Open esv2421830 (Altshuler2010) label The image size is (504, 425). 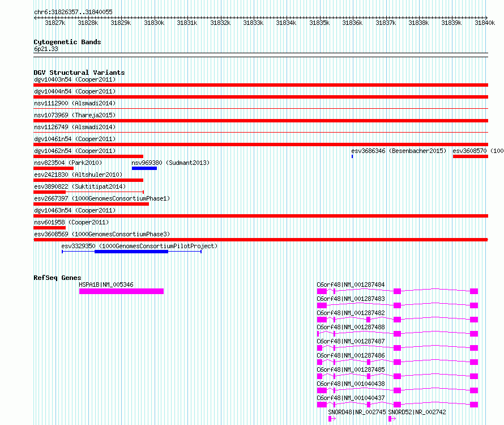78,175
